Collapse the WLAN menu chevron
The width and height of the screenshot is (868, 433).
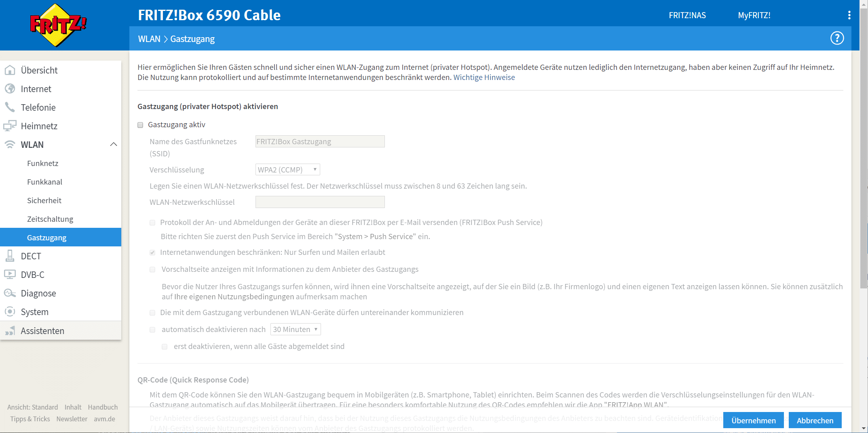114,145
